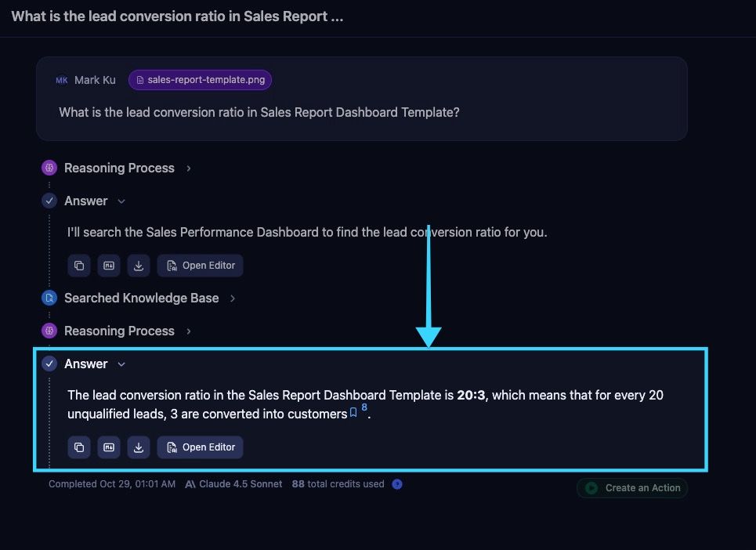Download the highlighted 20:3 answer
756x550 pixels.
pyautogui.click(x=139, y=447)
